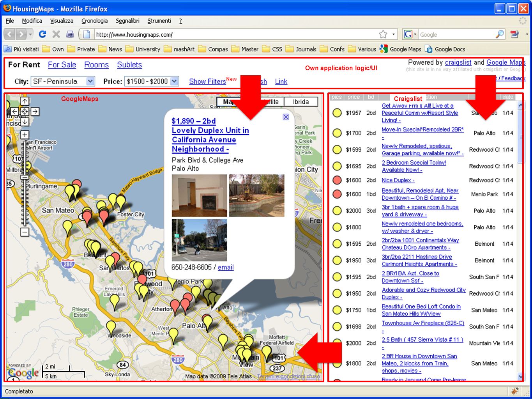
Task: Click yellow marker for $1700 Palo Alto listing
Action: pyautogui.click(x=337, y=133)
